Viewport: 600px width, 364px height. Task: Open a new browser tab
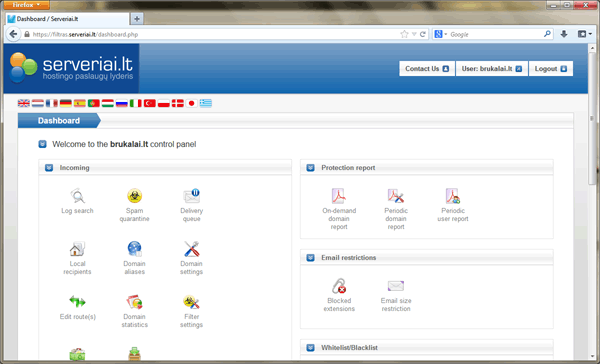click(137, 19)
